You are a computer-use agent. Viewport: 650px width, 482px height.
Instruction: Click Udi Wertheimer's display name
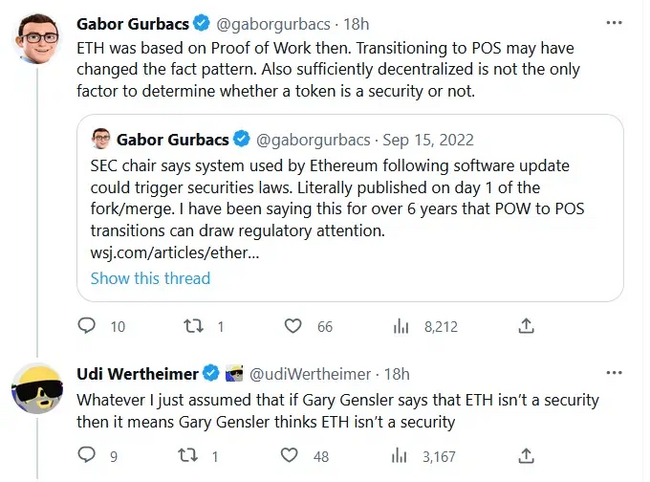point(137,374)
